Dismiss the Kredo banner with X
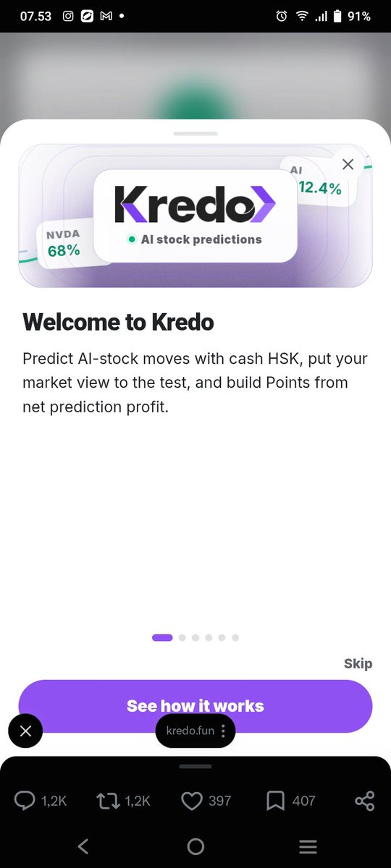The height and width of the screenshot is (868, 391). (348, 164)
